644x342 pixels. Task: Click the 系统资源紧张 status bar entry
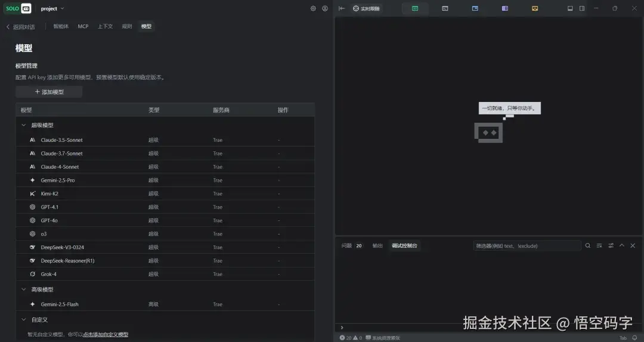tap(383, 338)
